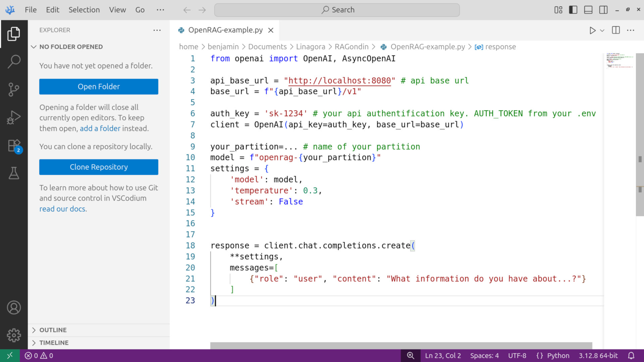644x362 pixels.
Task: Open the View menu
Action: click(117, 10)
